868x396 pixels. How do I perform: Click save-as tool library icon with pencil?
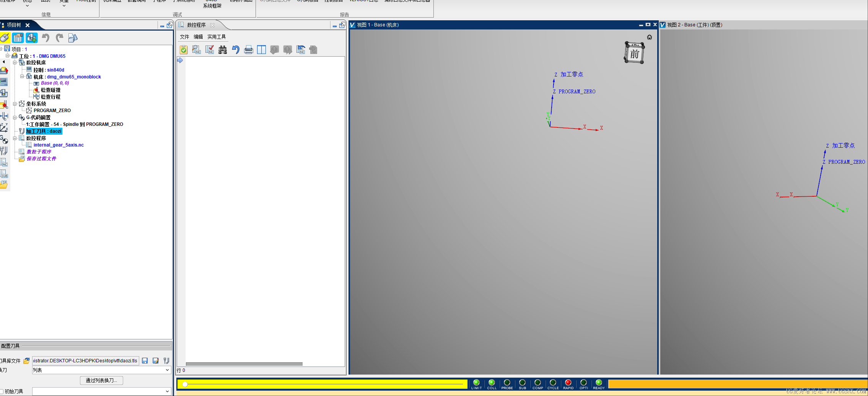pos(156,361)
